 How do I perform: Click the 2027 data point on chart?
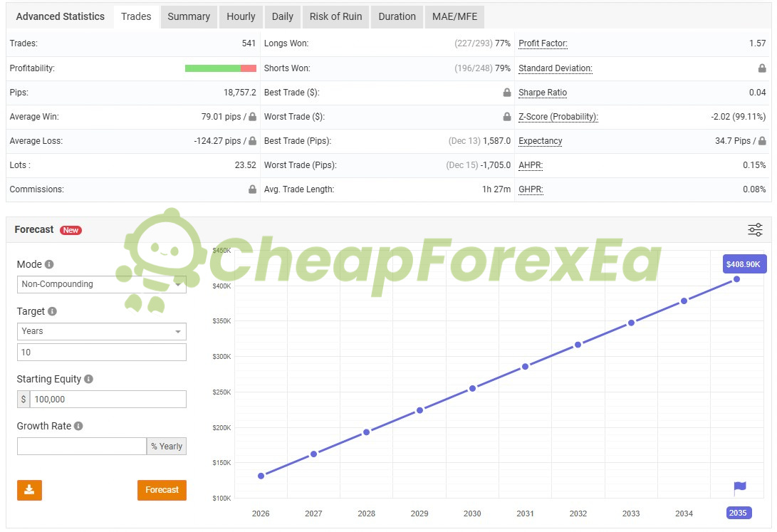(x=313, y=454)
